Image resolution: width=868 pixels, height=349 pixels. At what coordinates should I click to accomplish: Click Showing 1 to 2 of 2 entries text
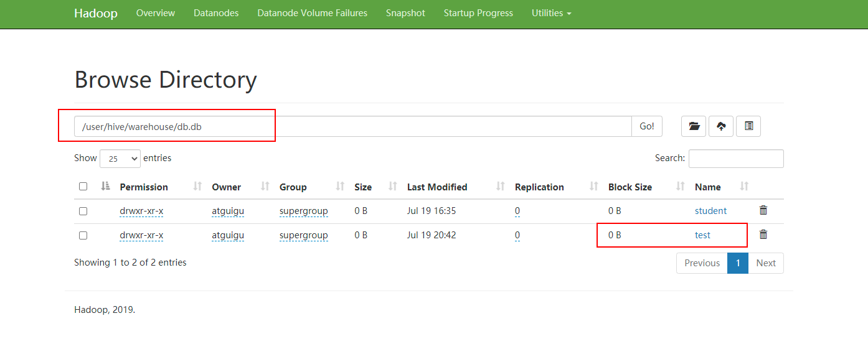tap(130, 263)
